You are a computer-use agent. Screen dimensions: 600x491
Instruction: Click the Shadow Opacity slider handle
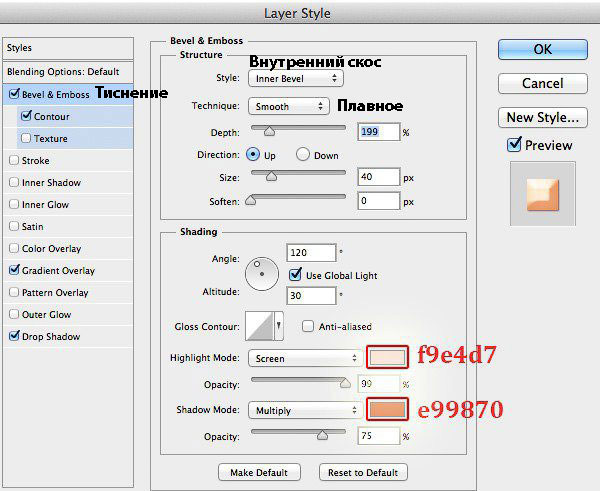pyautogui.click(x=323, y=435)
